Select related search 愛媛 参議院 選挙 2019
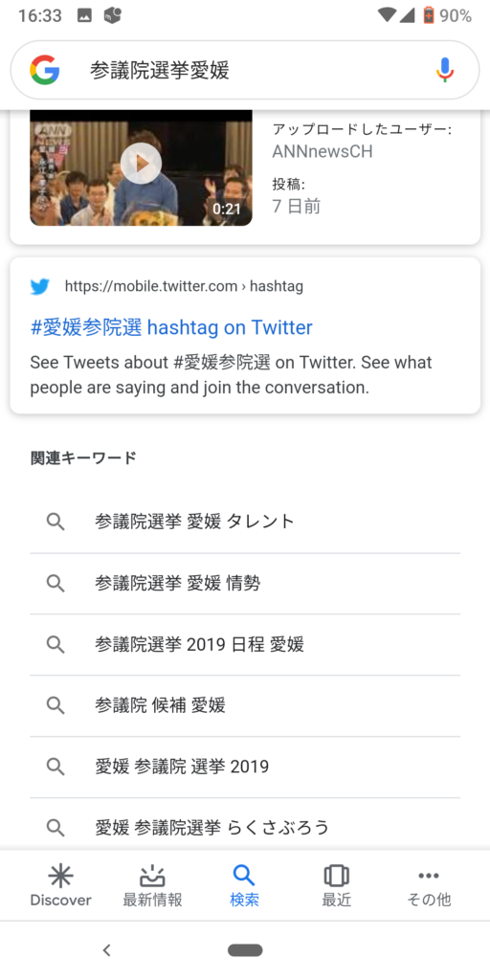This screenshot has height=980, width=490. click(245, 767)
